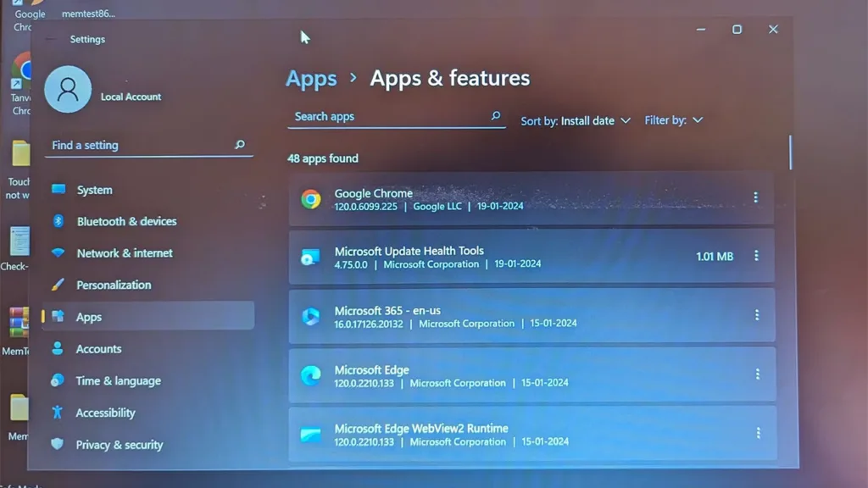Select Apps in the sidebar

(x=148, y=317)
